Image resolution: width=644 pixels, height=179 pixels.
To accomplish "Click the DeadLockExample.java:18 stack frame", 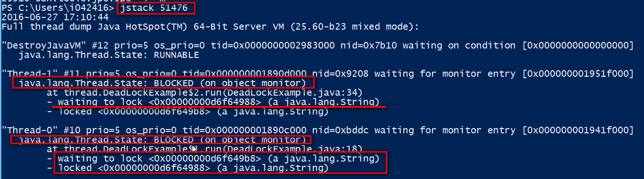I will [204, 149].
